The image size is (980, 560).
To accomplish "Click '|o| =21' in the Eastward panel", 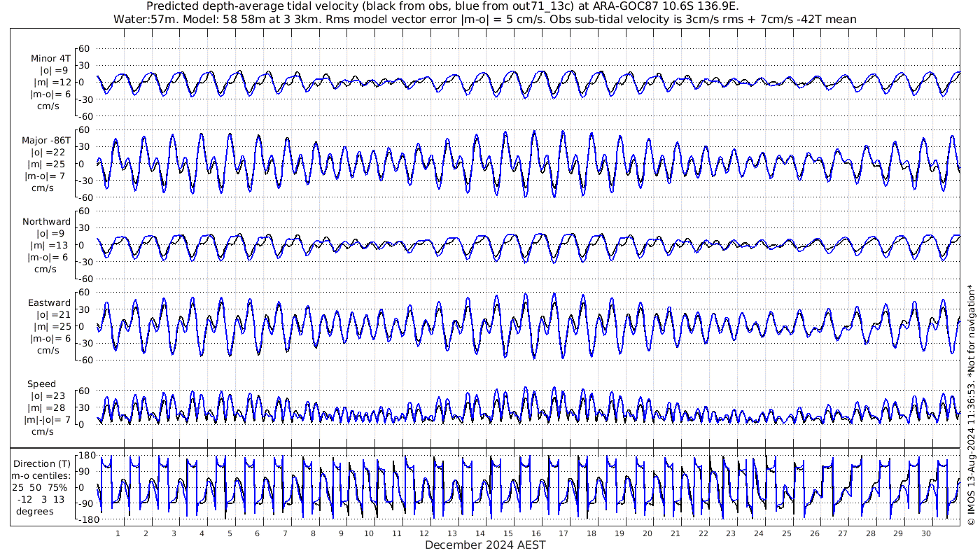I will point(53,315).
